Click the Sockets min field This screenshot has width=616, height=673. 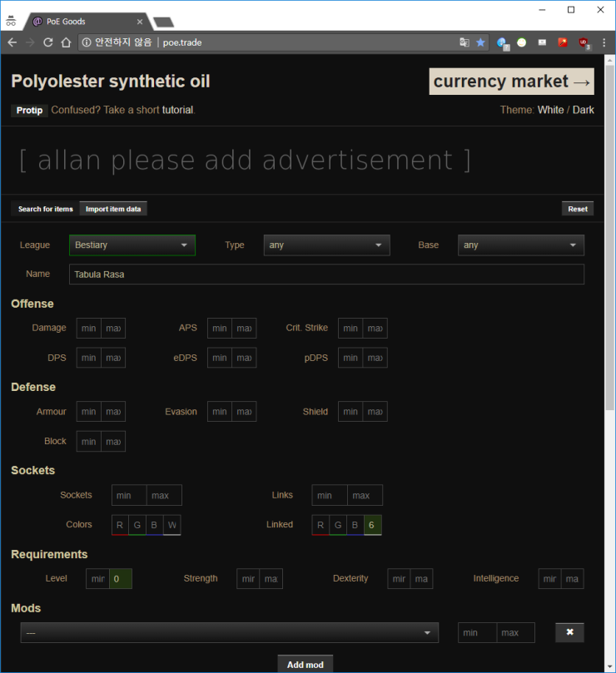click(129, 495)
